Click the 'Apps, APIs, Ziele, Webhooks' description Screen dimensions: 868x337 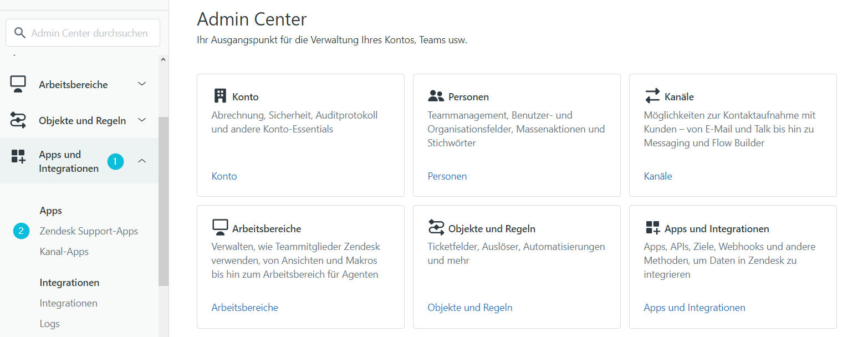[729, 261]
